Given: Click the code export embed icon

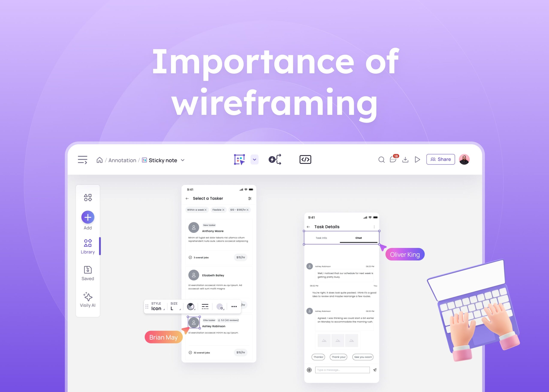Looking at the screenshot, I should [x=305, y=160].
